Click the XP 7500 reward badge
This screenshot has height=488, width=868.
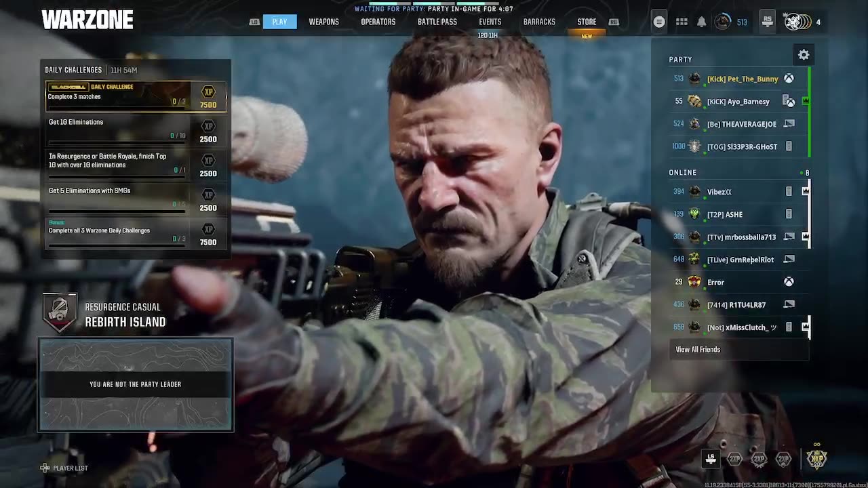click(208, 96)
